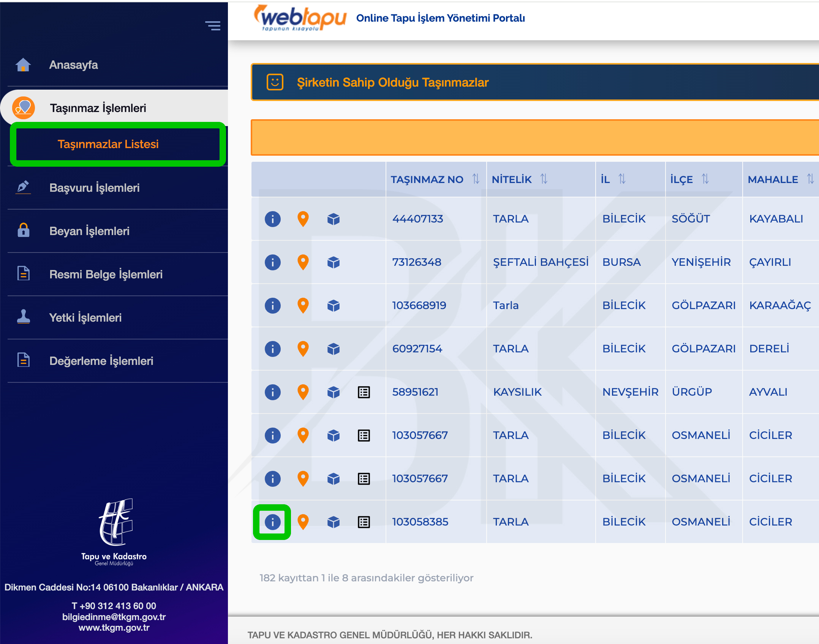Image resolution: width=819 pixels, height=644 pixels.
Task: Click the Yetki İşlemleri stamp icon
Action: point(23,318)
